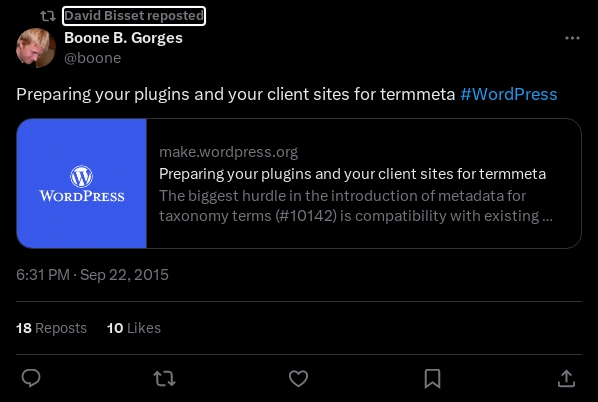Repost this tweet using the bottom repost icon

click(x=164, y=379)
